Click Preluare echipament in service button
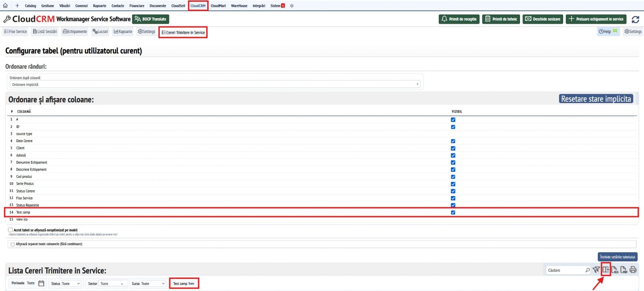This screenshot has height=291, width=644. [597, 19]
